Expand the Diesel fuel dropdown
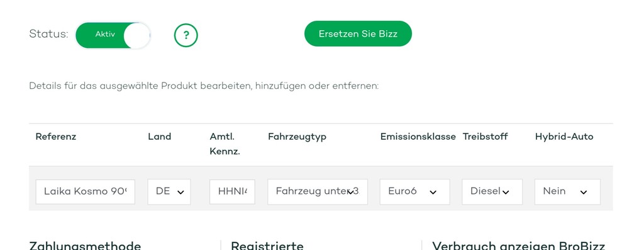 (492, 191)
